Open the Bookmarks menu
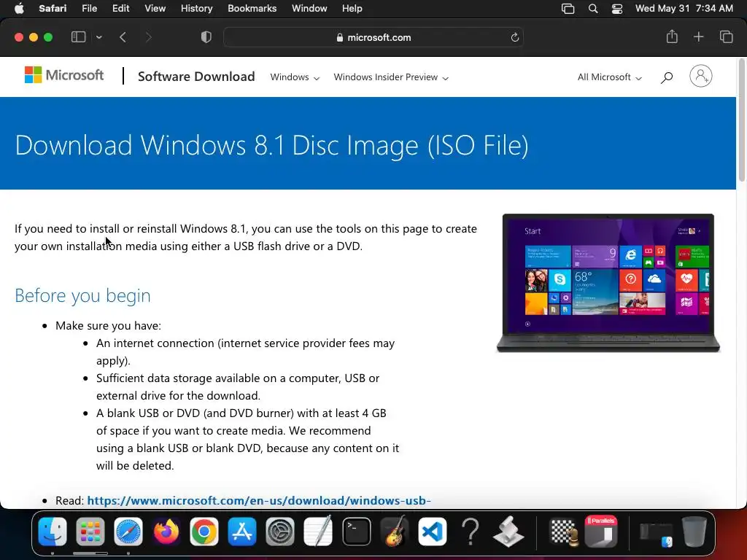Screen dimensions: 747x560 point(252,9)
